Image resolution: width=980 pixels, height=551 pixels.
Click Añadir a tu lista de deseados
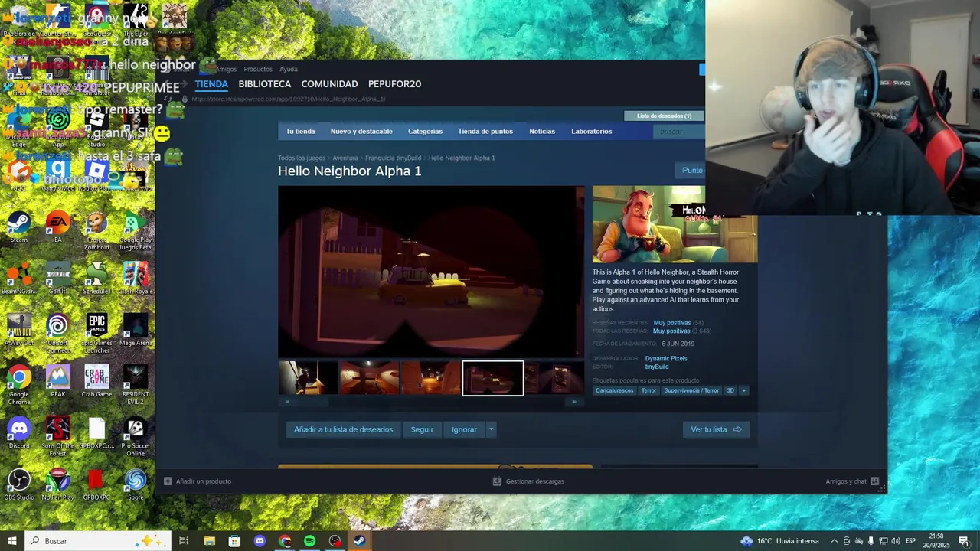(343, 429)
